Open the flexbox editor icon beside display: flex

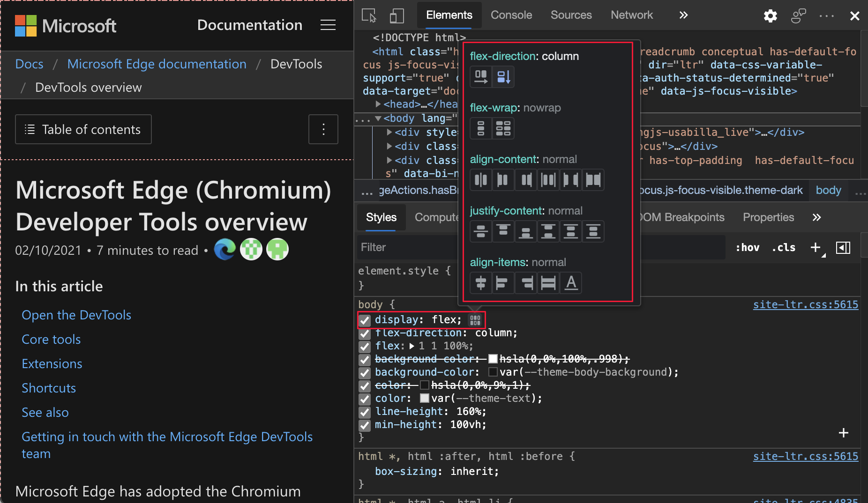tap(475, 320)
